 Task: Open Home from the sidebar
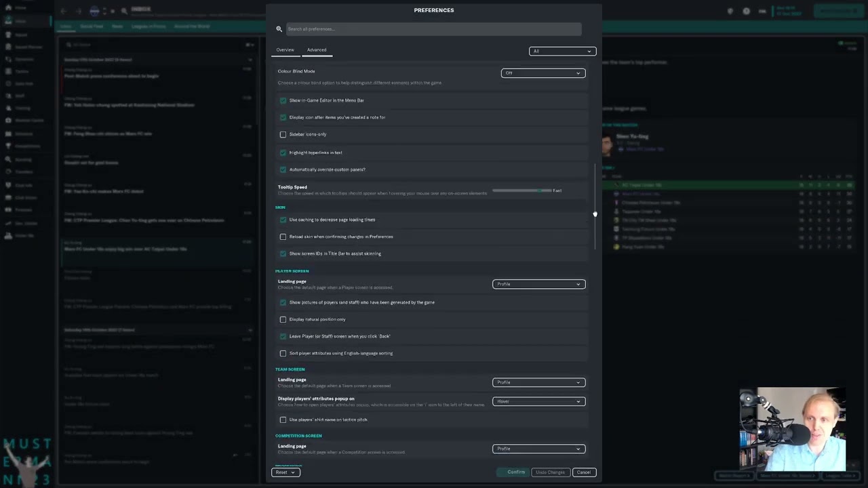pyautogui.click(x=20, y=7)
